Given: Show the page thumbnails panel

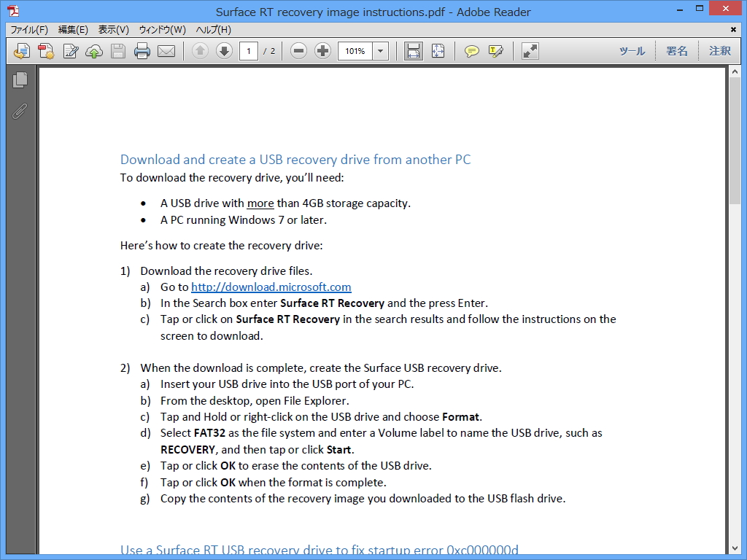Looking at the screenshot, I should point(20,80).
